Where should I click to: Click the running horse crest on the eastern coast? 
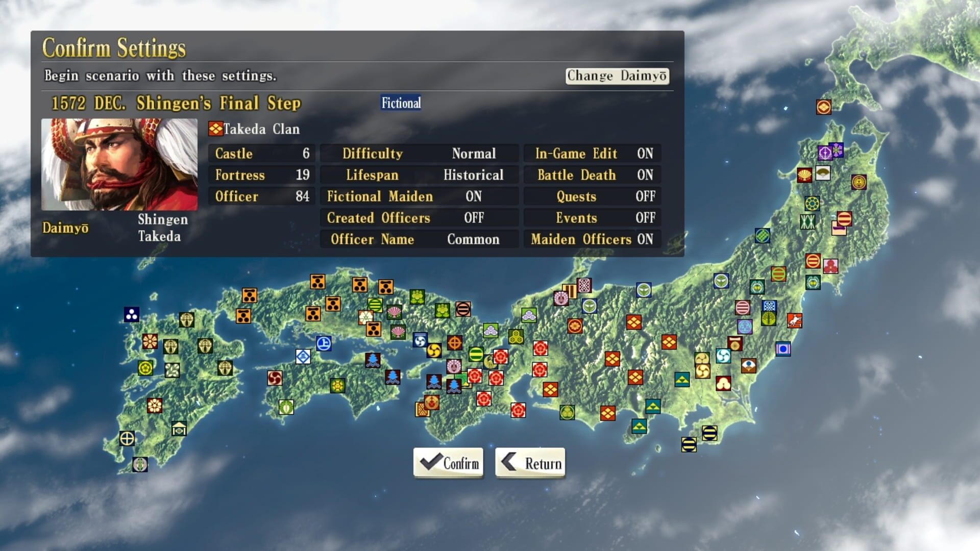pos(795,320)
